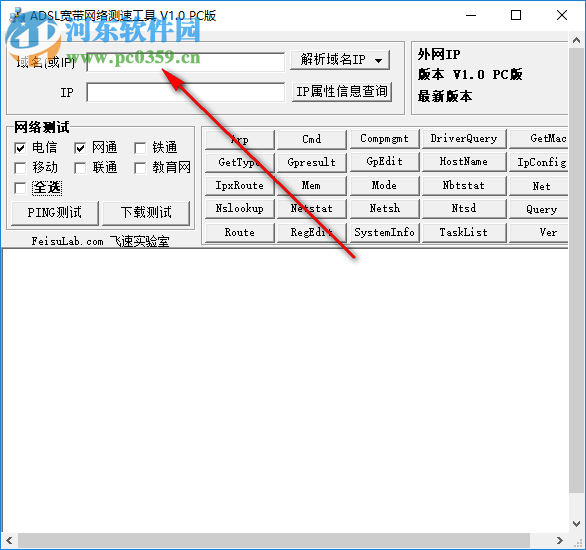Image resolution: width=586 pixels, height=550 pixels.
Task: Start the PING测试 button
Action: [x=55, y=213]
